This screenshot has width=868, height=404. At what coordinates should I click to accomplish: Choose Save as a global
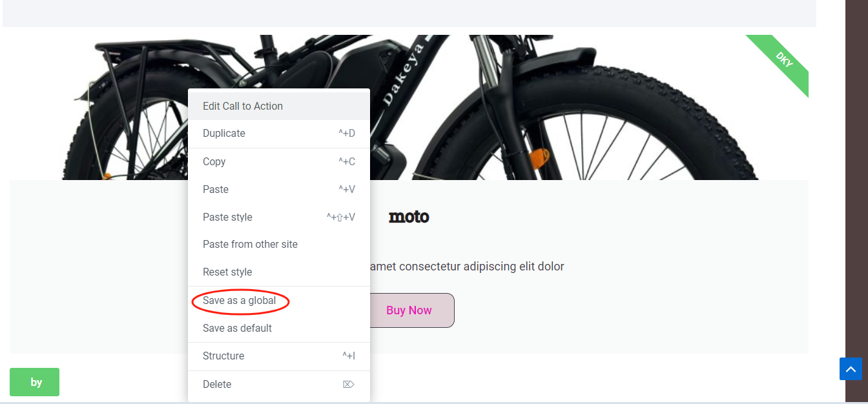click(x=240, y=301)
